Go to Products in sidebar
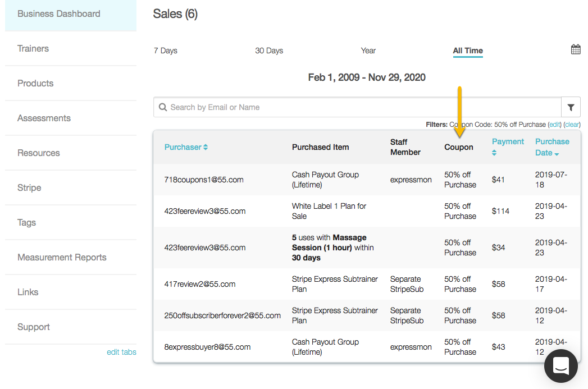 tap(35, 83)
